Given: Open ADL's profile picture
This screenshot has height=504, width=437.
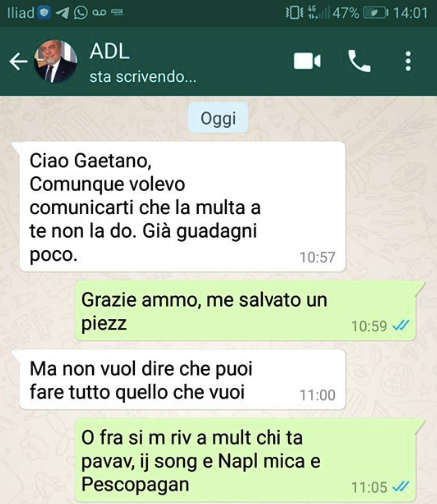Looking at the screenshot, I should [55, 61].
